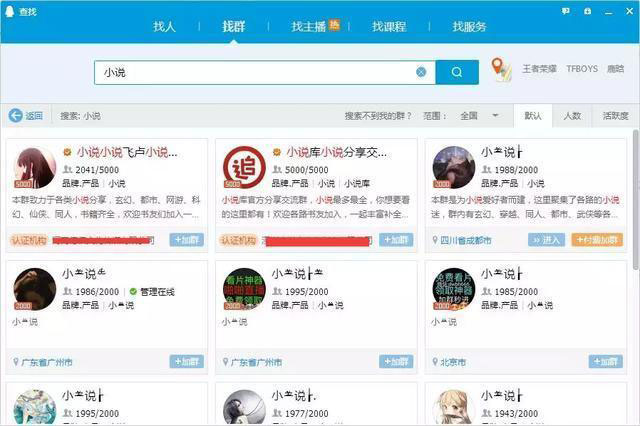
Task: Open avatar of group with 1988/2000 members
Action: click(x=453, y=167)
